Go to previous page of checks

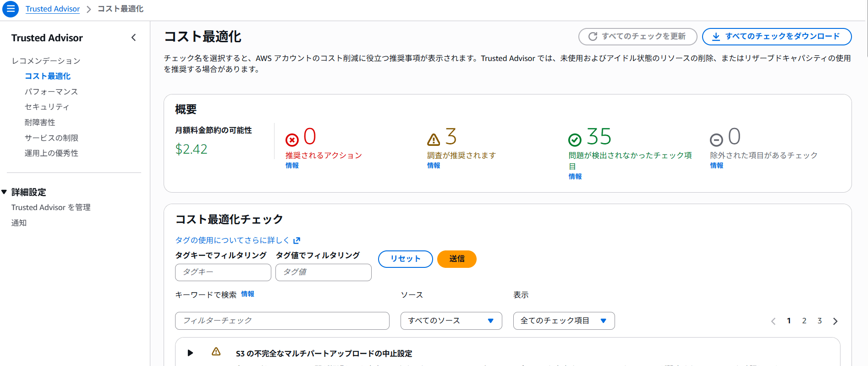[x=773, y=321]
